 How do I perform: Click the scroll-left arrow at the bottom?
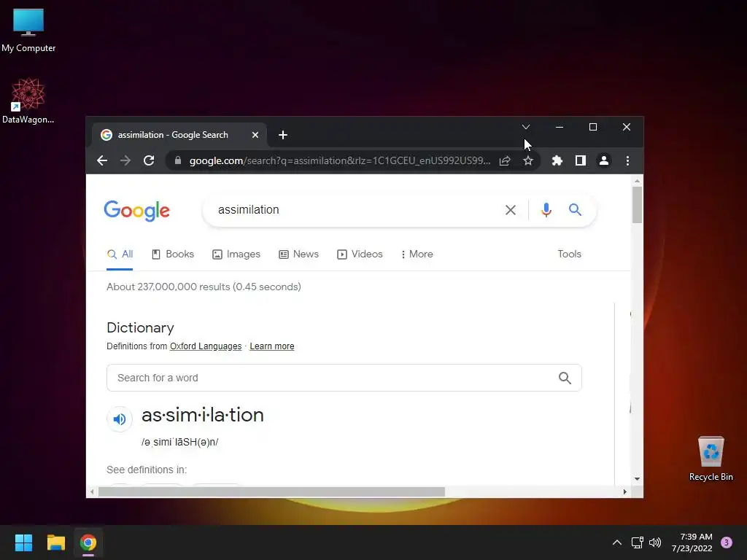coord(92,491)
